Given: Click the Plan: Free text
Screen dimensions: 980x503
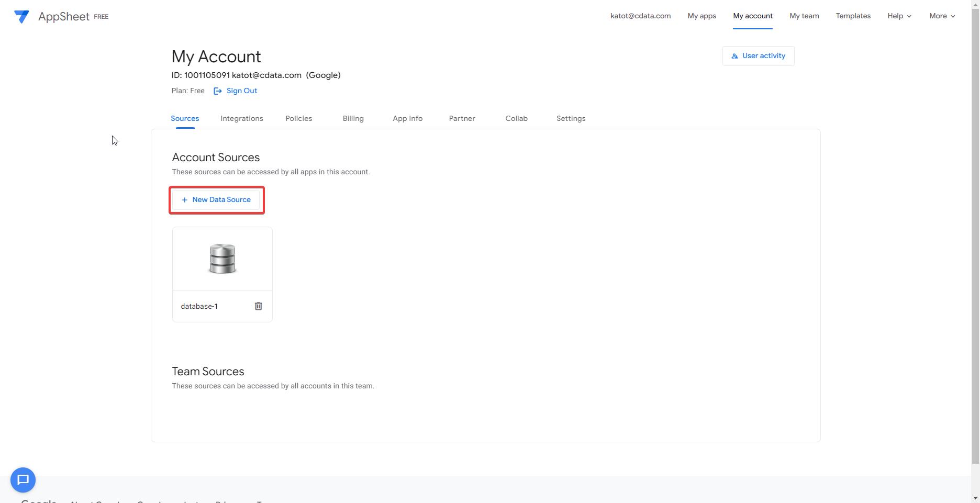Looking at the screenshot, I should click(188, 91).
